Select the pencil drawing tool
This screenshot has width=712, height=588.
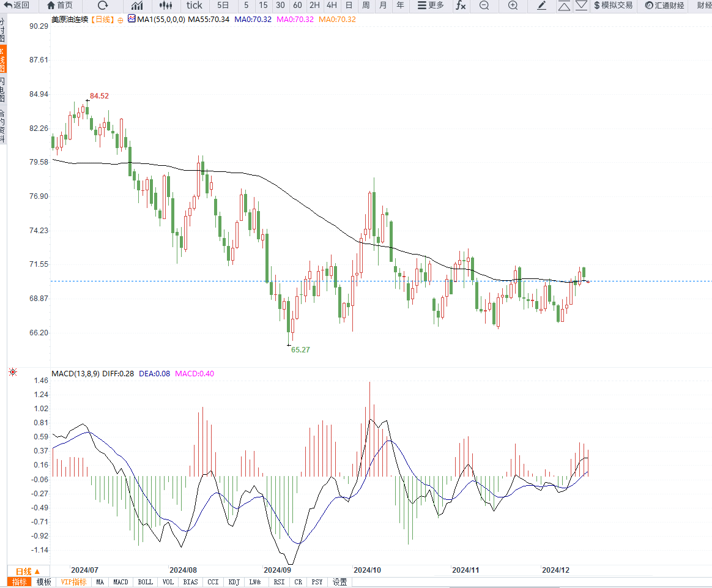[541, 6]
